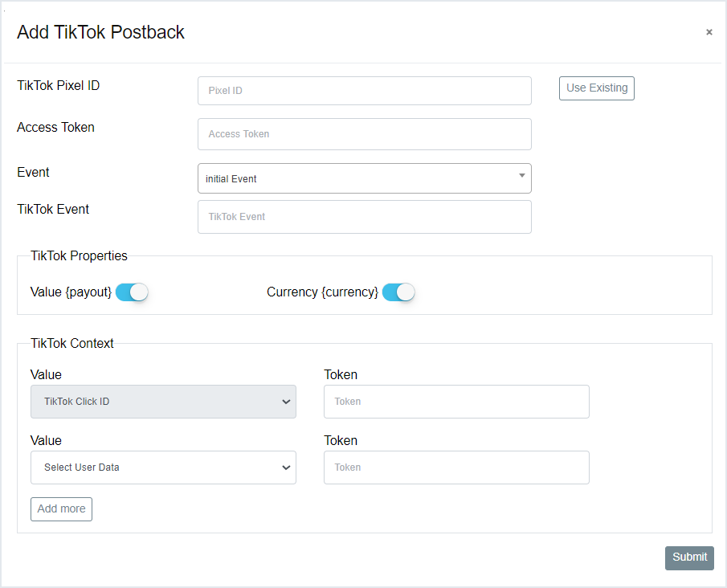Open the Event dropdown showing initial Event

click(353, 178)
